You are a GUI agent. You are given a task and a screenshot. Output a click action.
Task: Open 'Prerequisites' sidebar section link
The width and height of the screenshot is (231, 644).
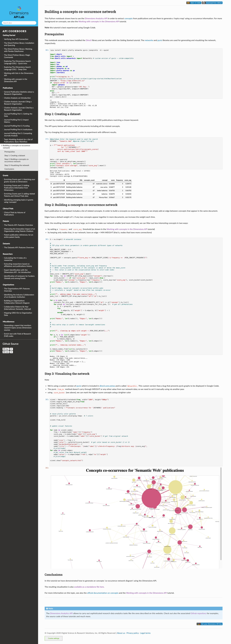pyautogui.click(x=10, y=152)
